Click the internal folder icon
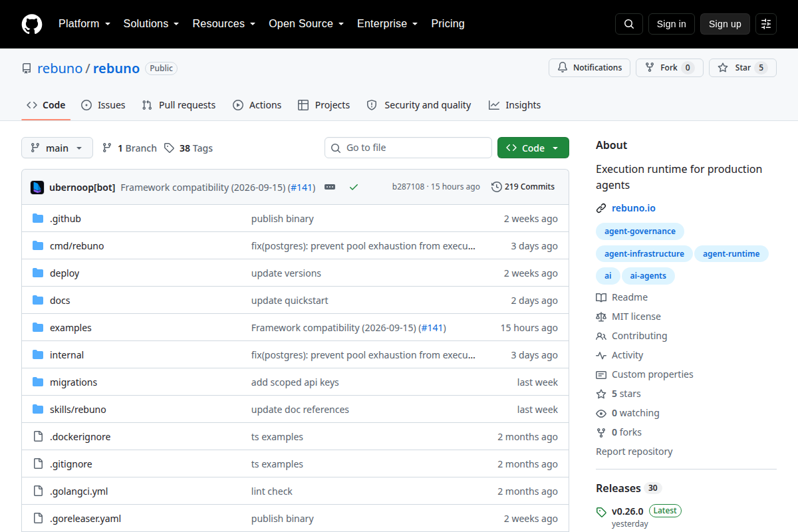The height and width of the screenshot is (532, 798). (x=38, y=355)
